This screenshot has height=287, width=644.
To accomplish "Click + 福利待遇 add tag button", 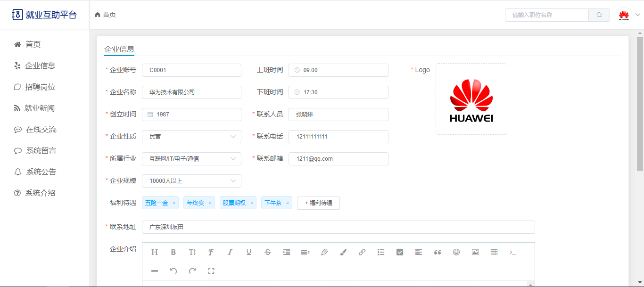I will click(x=318, y=203).
